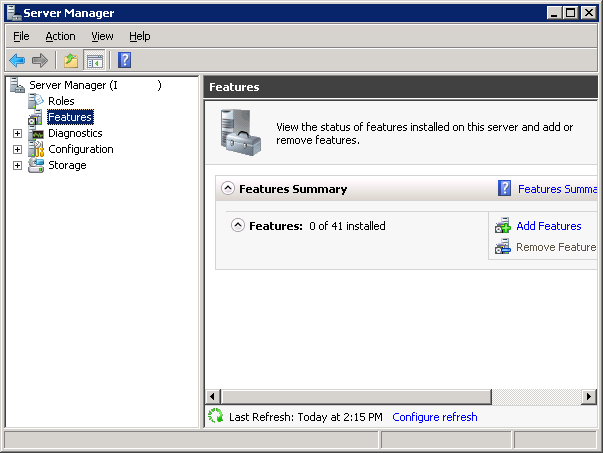
Task: Click the Storage tree icon
Action: (36, 165)
